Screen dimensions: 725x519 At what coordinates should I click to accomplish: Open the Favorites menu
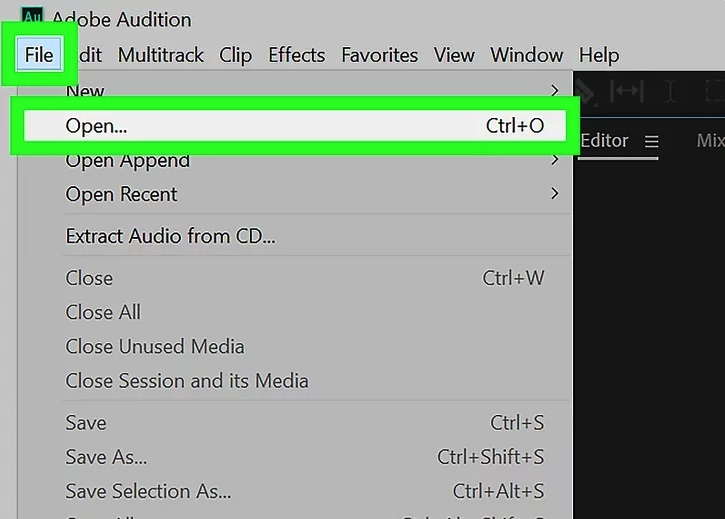pyautogui.click(x=379, y=55)
